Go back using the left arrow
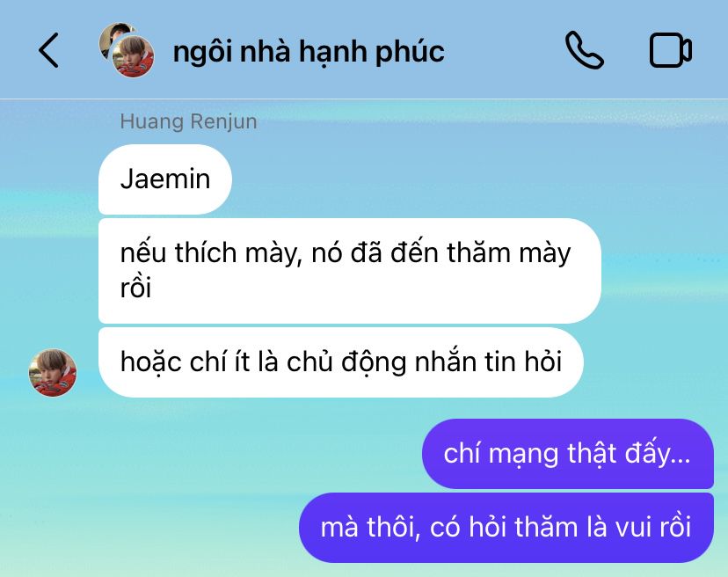The width and height of the screenshot is (728, 577). pos(48,50)
